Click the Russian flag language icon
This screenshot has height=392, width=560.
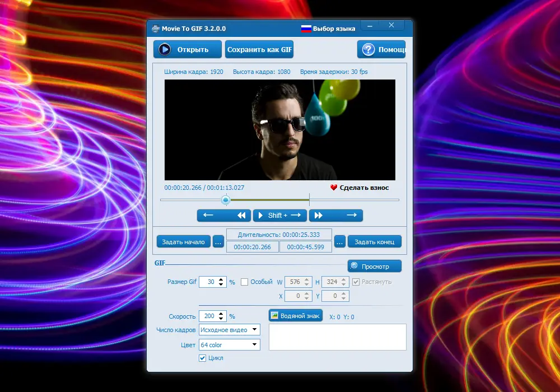(x=306, y=29)
